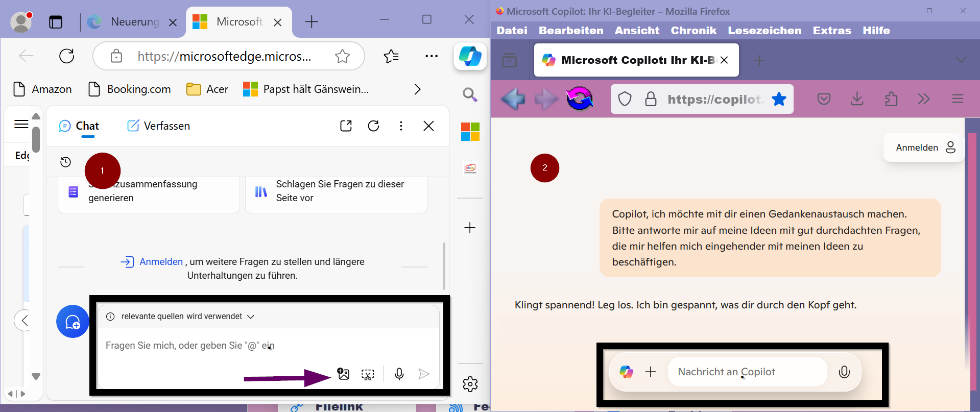Viewport: 980px width, 412px height.
Task: Open Edge tab actions menu icon
Action: (x=56, y=22)
